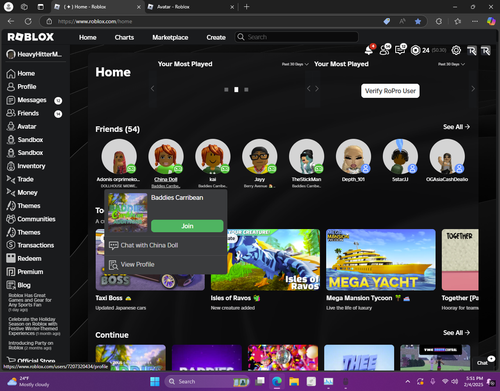Expand the second Past 30 Days dropdown

(x=451, y=64)
